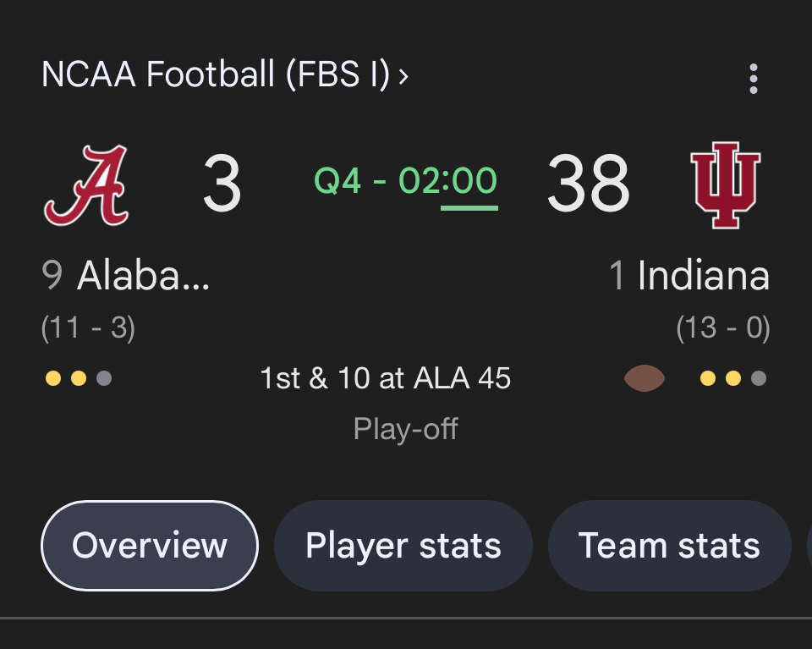
Task: Tap the 1st & 10 at ALA 45 text
Action: 386,378
